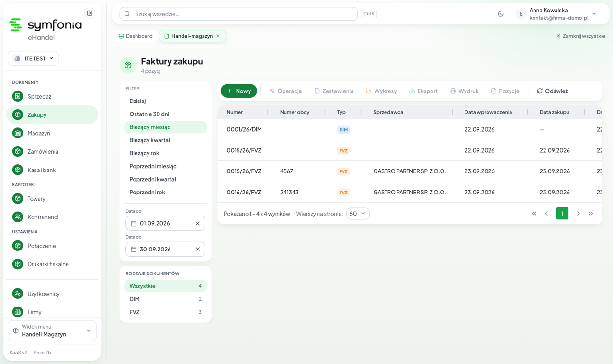
Task: Select the Handel-magazyn tab
Action: point(192,36)
